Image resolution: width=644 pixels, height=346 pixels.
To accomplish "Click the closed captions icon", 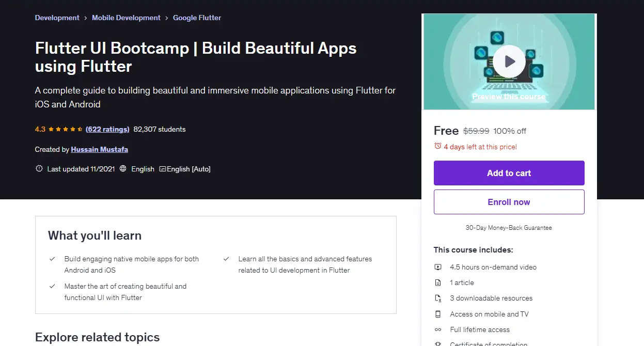I will click(x=163, y=169).
